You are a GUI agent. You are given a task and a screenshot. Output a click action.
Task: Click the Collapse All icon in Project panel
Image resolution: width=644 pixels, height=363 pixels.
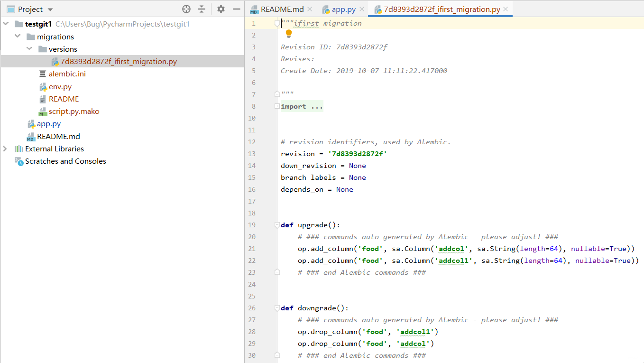click(202, 9)
